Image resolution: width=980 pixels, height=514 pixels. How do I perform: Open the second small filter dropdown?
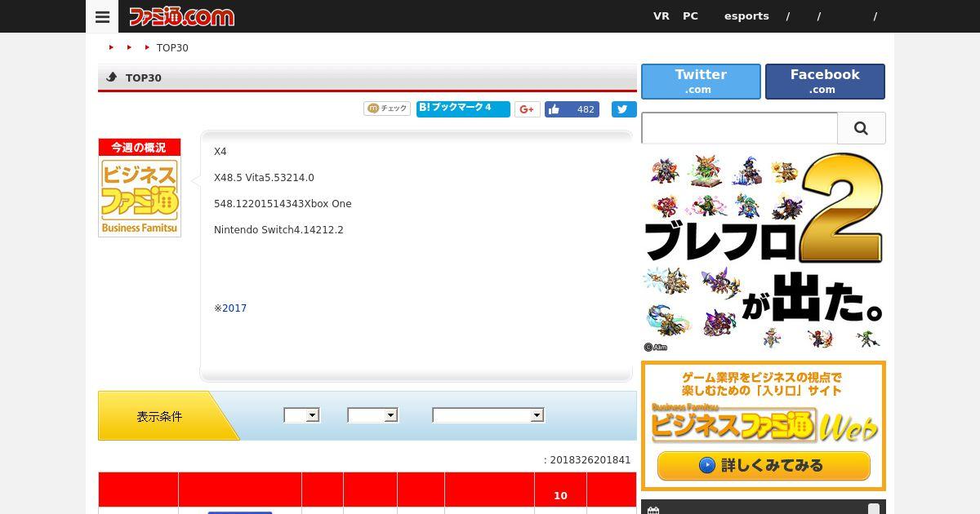[x=372, y=415]
